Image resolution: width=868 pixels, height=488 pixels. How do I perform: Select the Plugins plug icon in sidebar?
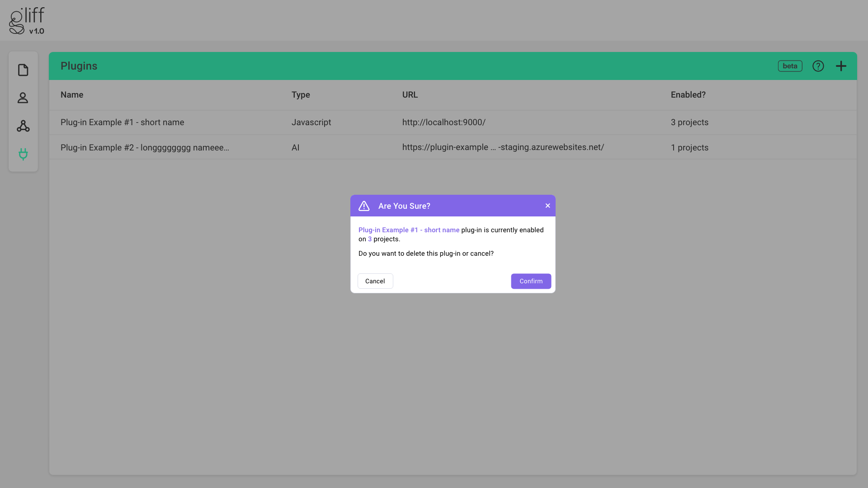click(23, 154)
